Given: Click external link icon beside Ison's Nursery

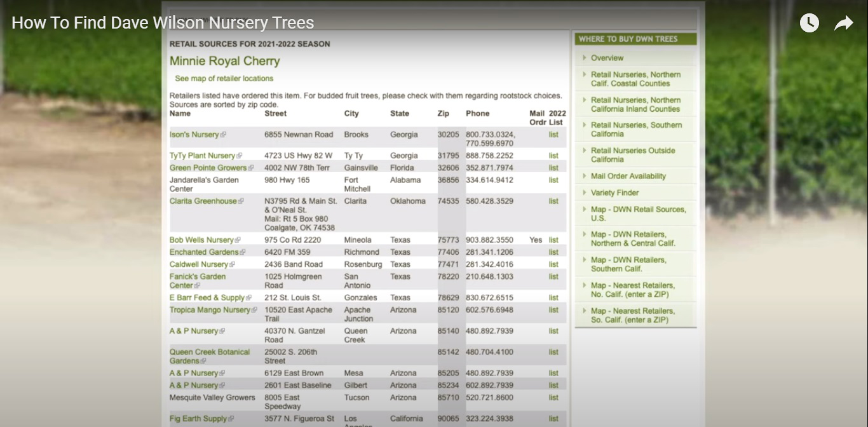Looking at the screenshot, I should coord(223,135).
